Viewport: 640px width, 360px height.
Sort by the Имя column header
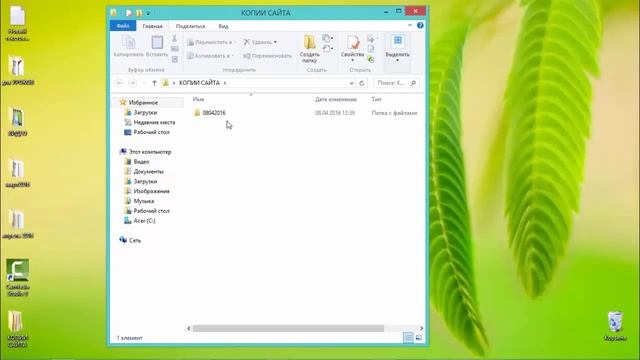coord(198,99)
